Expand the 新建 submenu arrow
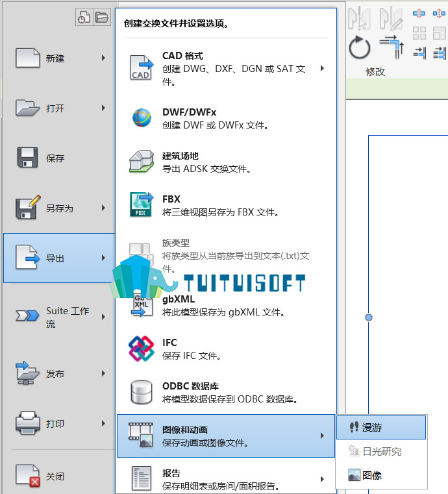This screenshot has width=448, height=494. (x=103, y=58)
